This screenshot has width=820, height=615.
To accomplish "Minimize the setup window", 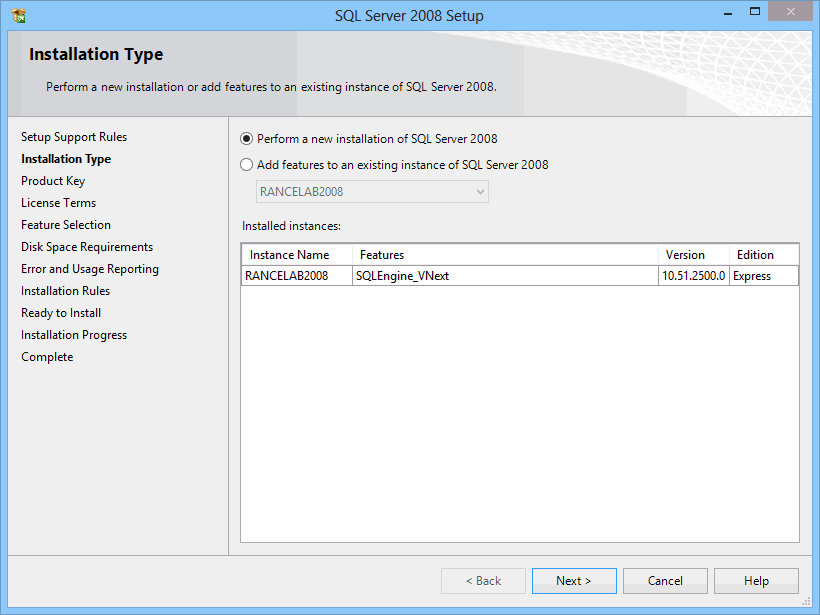I will click(727, 13).
